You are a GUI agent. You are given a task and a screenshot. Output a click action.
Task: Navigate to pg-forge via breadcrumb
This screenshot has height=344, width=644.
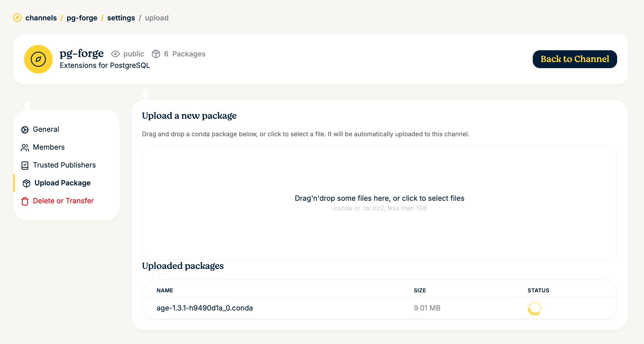tap(82, 18)
